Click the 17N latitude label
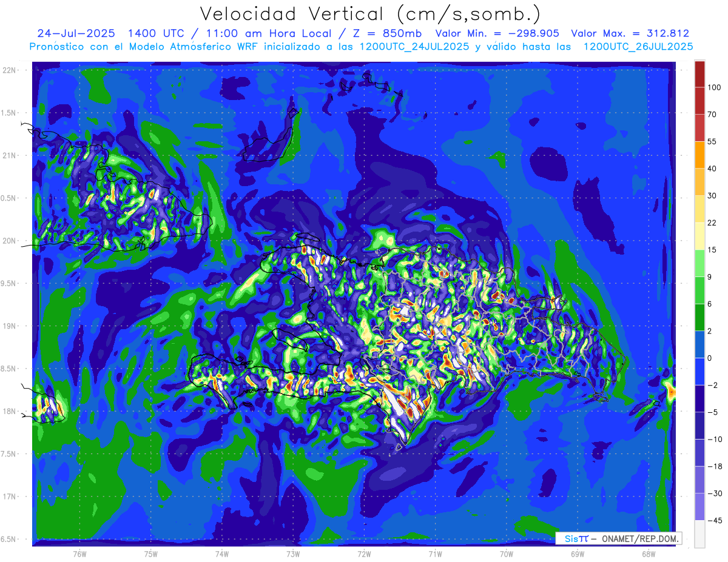Image resolution: width=728 pixels, height=562 pixels. pos(10,497)
